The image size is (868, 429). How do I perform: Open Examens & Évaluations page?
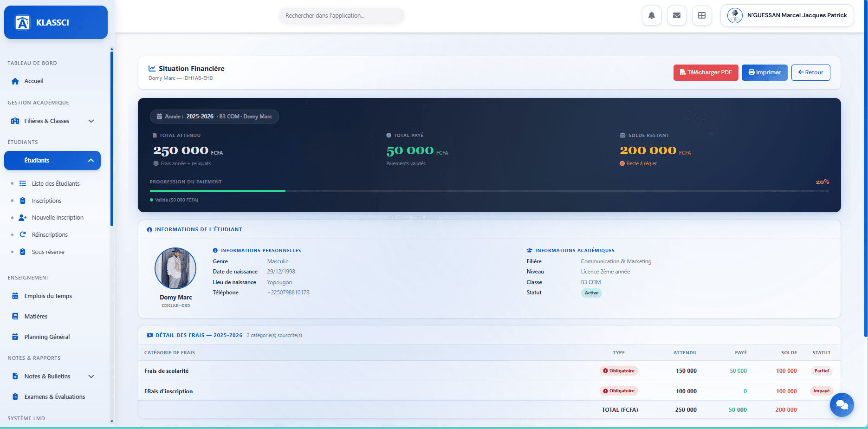point(55,396)
